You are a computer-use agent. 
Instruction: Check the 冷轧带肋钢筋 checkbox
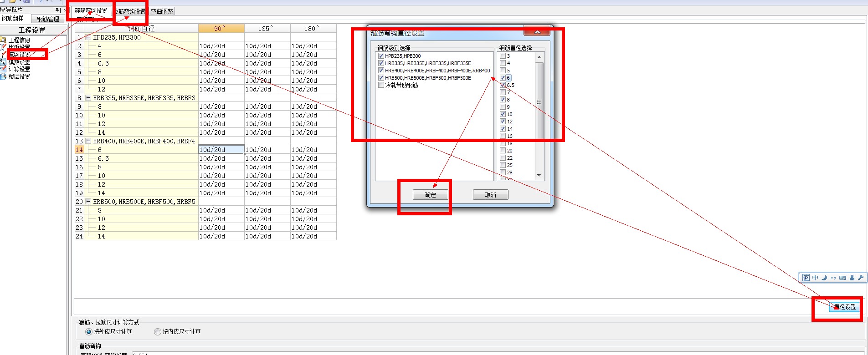point(381,85)
